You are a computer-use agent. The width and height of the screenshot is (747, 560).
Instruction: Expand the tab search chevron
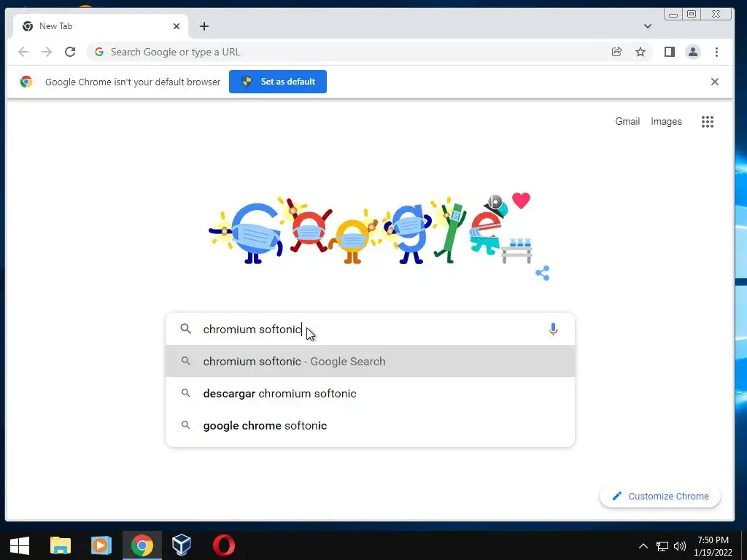tap(648, 26)
